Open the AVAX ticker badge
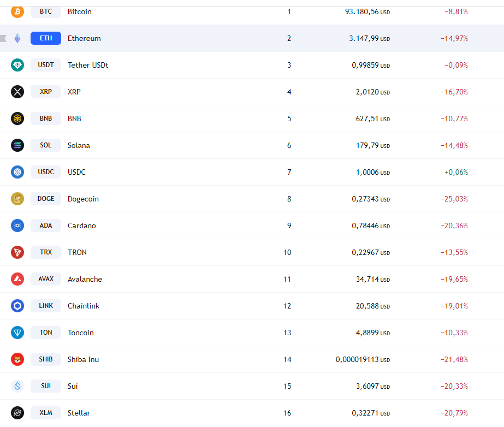Screen dimensions: 504x427 [x=46, y=279]
